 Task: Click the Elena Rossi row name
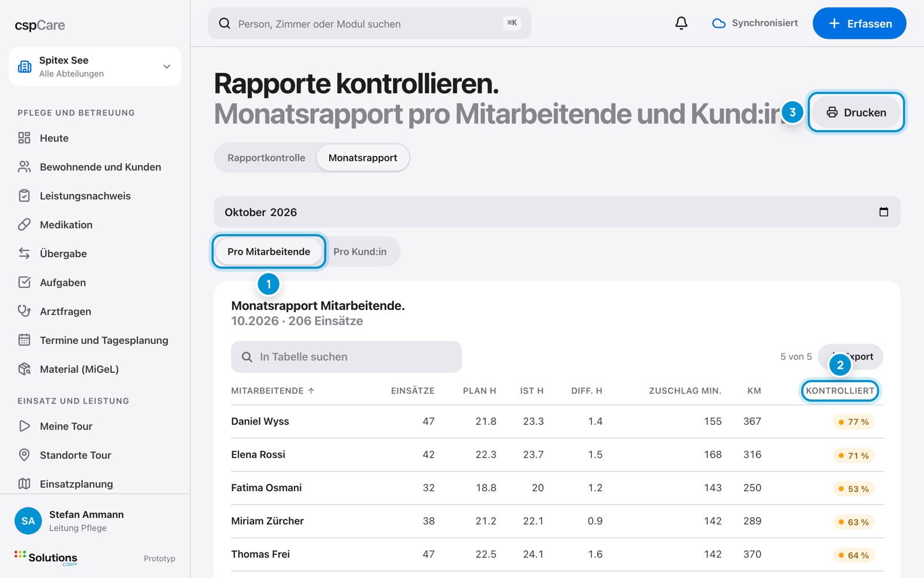click(258, 454)
